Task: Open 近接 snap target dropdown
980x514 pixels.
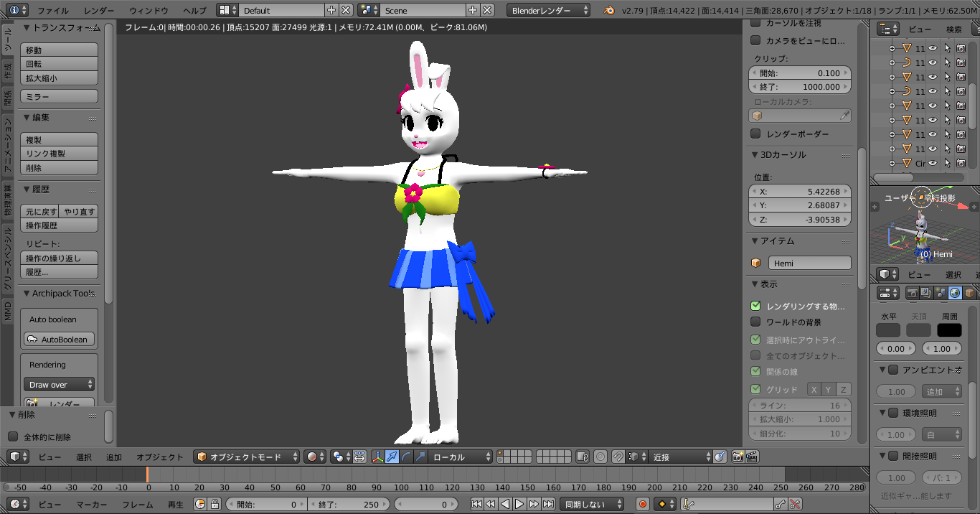Action: click(x=680, y=457)
